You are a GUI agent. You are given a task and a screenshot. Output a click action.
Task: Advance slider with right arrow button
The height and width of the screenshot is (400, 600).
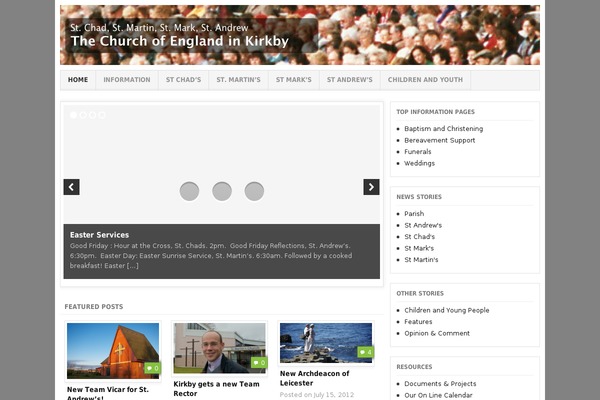pyautogui.click(x=371, y=187)
